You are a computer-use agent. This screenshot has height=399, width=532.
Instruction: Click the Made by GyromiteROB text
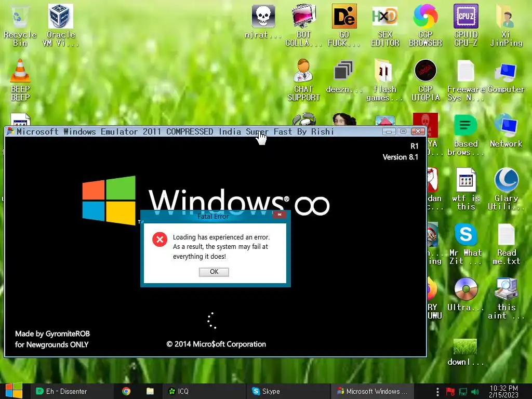pos(52,334)
